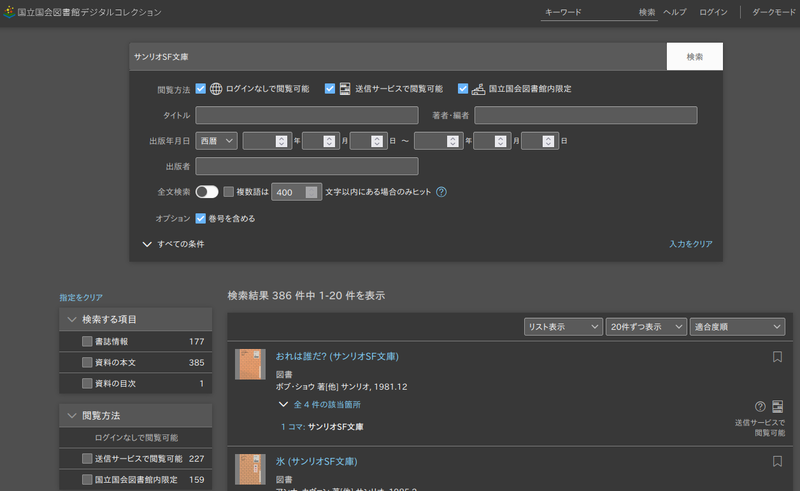
Task: Click the 国立国会図書館内限定 building icon
Action: click(x=478, y=88)
